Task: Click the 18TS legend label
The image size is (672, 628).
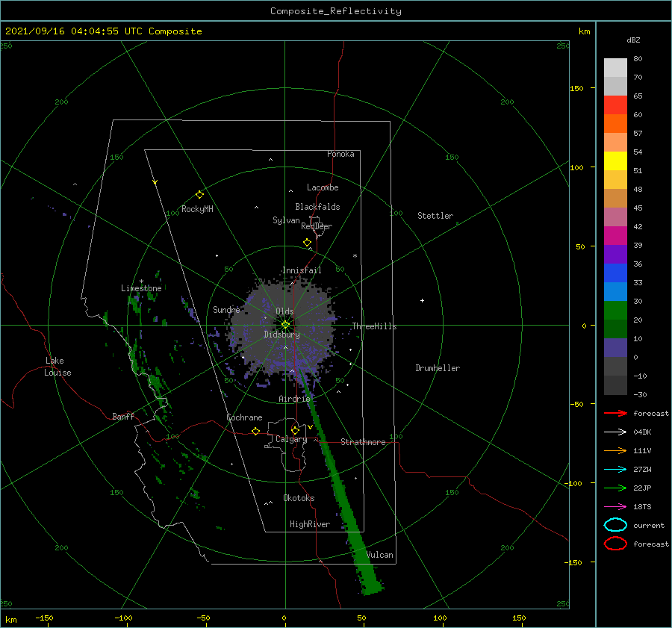Action: 642,507
